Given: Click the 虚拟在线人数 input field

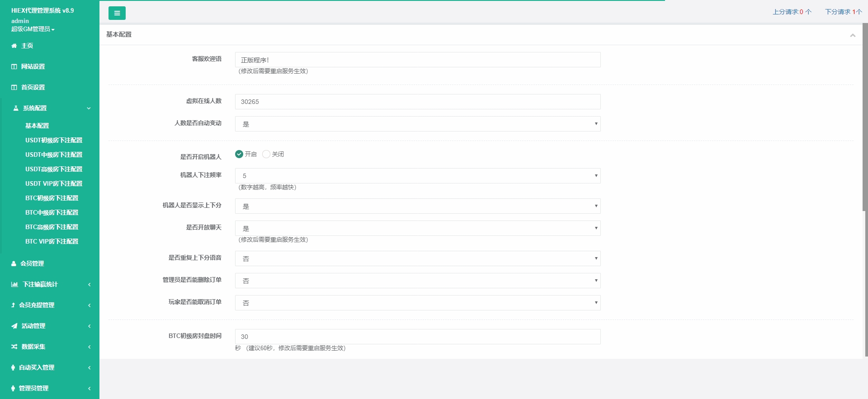Looking at the screenshot, I should (x=417, y=102).
